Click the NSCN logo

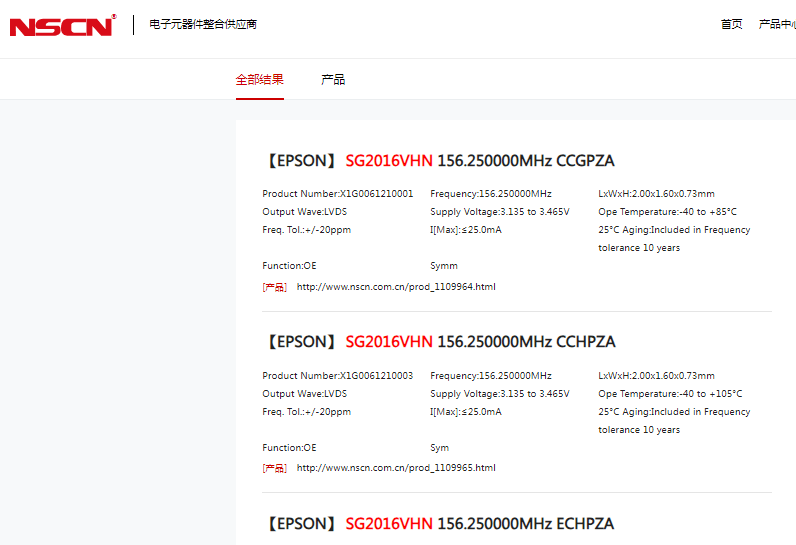click(x=63, y=25)
